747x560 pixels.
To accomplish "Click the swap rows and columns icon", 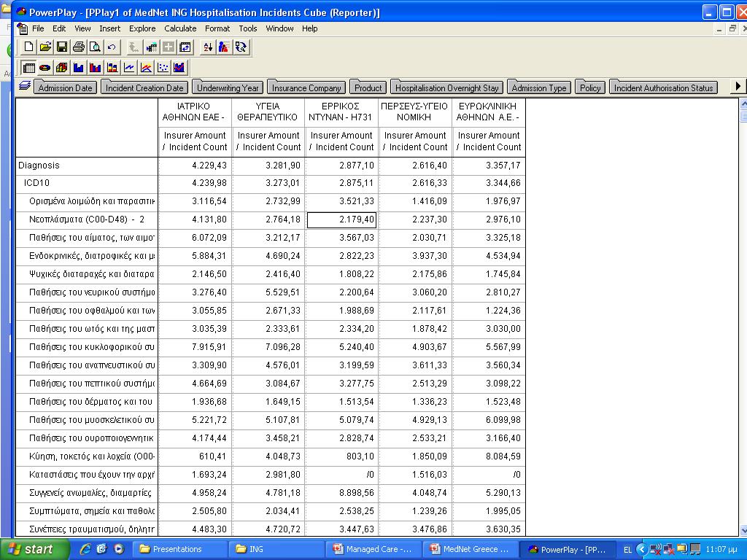I will [x=185, y=47].
